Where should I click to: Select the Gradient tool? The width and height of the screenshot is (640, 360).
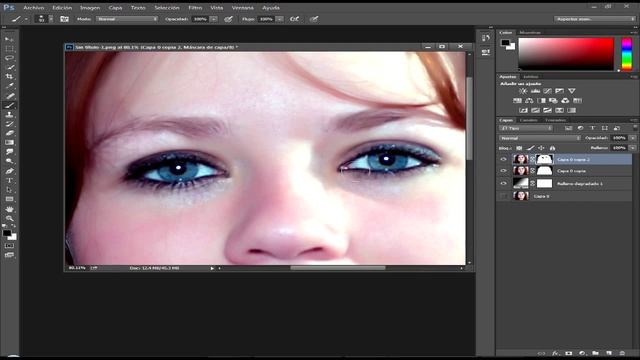pos(9,142)
